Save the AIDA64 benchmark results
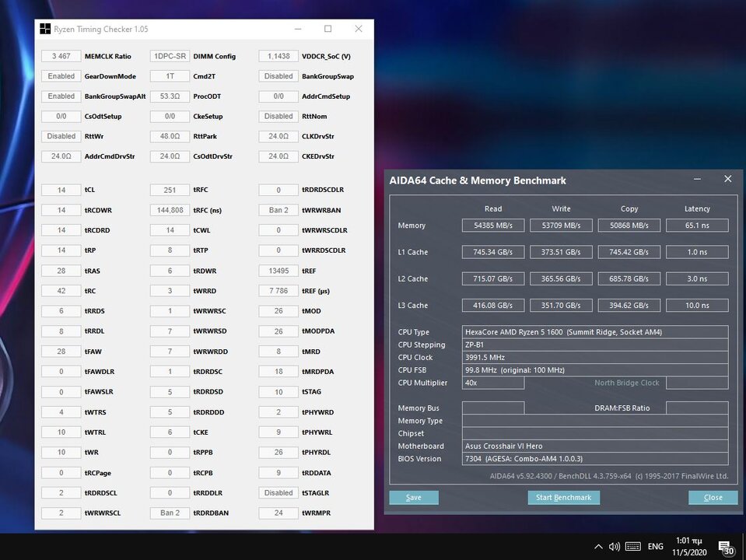Image resolution: width=746 pixels, height=560 pixels. click(414, 497)
